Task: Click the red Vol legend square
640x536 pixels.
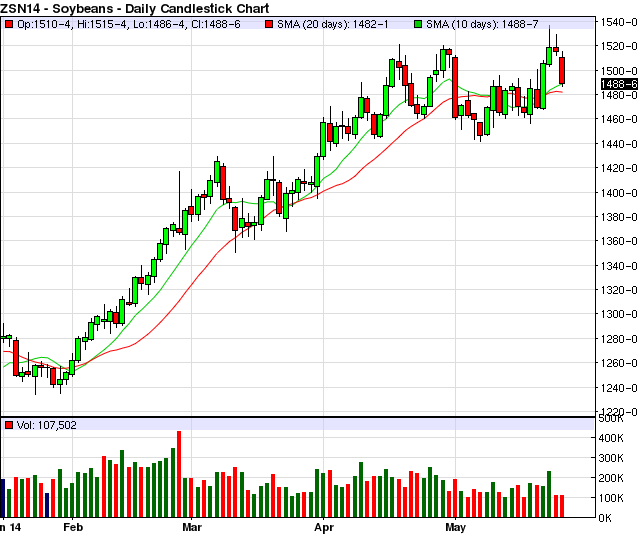Action: [9, 425]
